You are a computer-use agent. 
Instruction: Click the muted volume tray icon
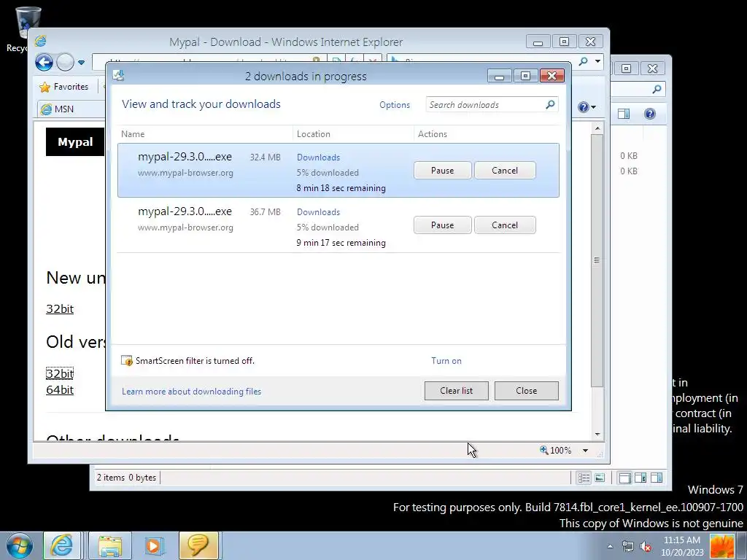(646, 546)
